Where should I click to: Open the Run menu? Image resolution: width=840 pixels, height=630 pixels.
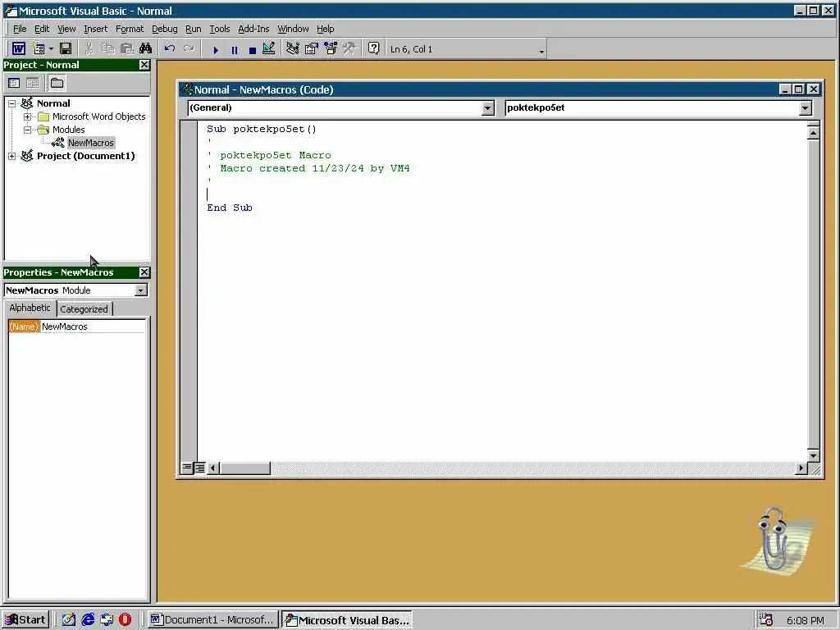(194, 29)
